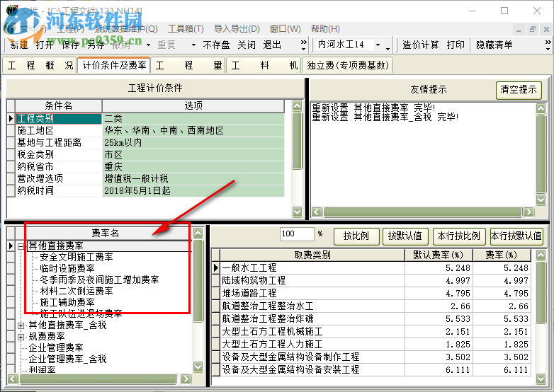554x392 pixels.
Task: Expand the 其他直接费率_含税 tree node
Action: [x=21, y=325]
